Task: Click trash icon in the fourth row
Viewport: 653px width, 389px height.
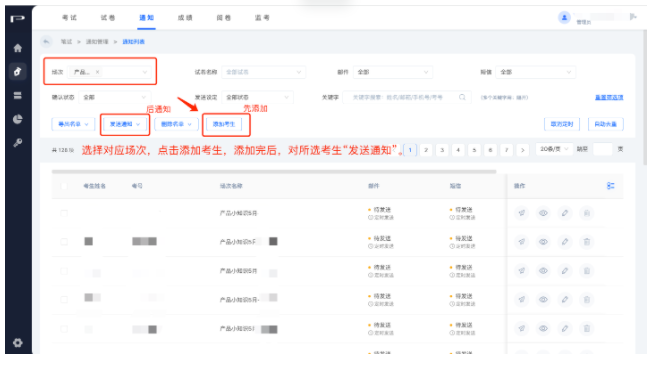Action: pyautogui.click(x=586, y=299)
